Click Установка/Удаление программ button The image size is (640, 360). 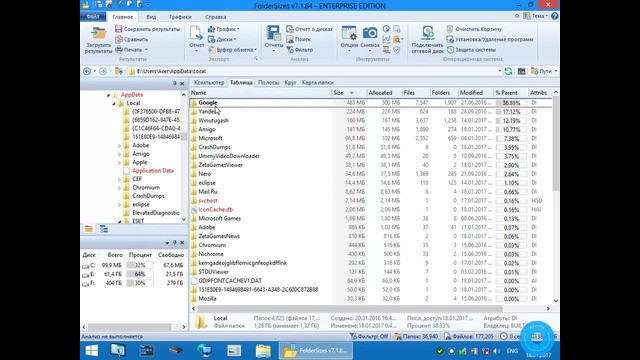click(490, 39)
